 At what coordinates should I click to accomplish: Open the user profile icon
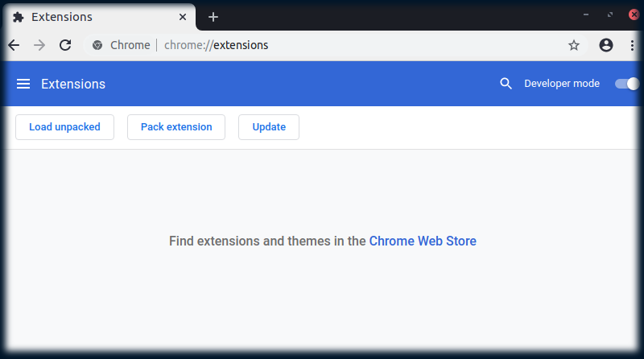pyautogui.click(x=606, y=45)
